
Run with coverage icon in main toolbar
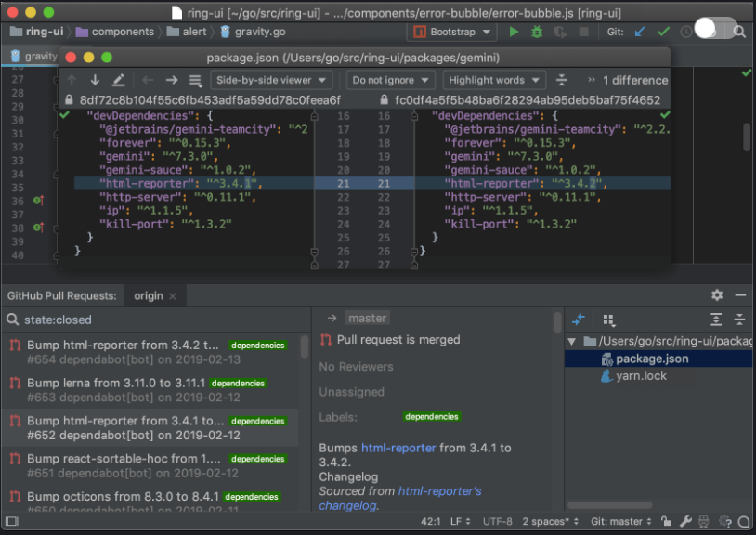click(560, 32)
